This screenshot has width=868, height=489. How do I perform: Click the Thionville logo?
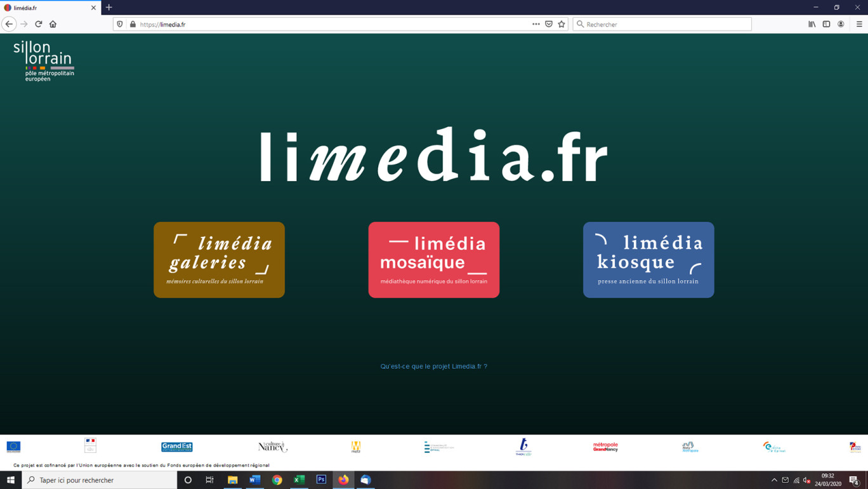coord(523,446)
